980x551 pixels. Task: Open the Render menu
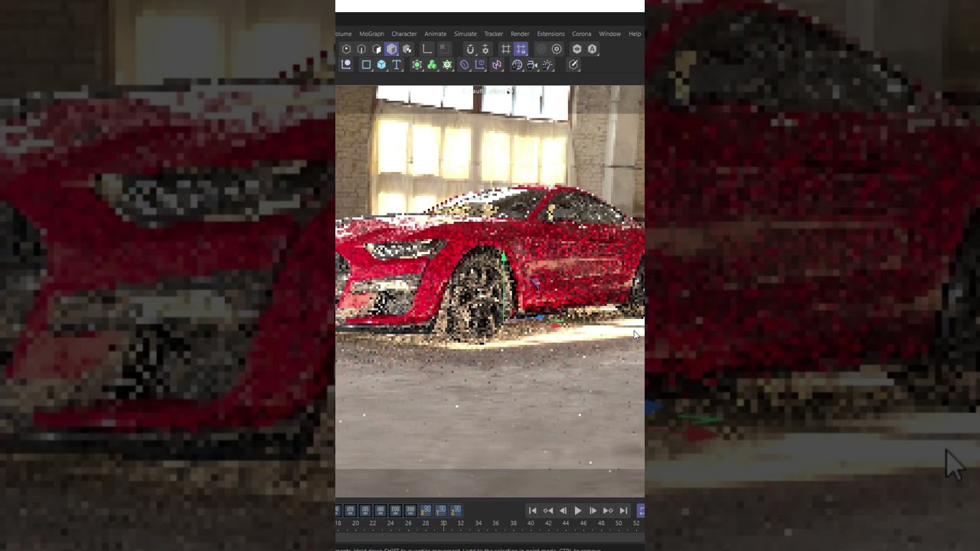coord(520,34)
